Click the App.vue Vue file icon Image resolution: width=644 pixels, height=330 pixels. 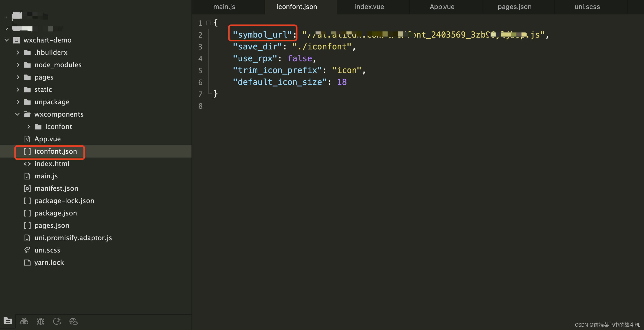point(27,139)
